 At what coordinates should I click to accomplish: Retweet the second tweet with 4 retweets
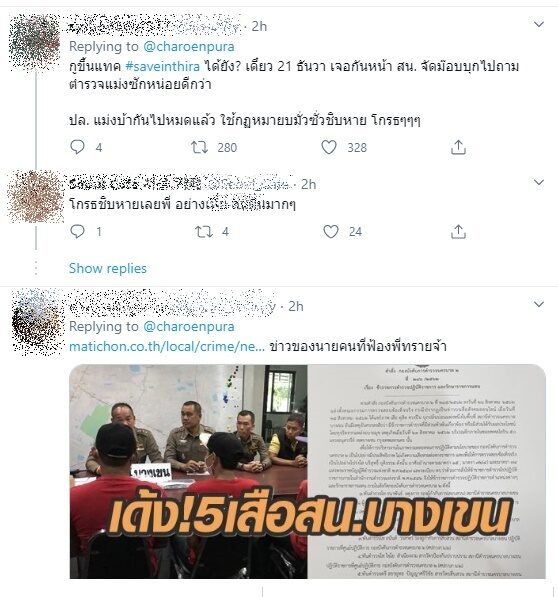(x=204, y=231)
